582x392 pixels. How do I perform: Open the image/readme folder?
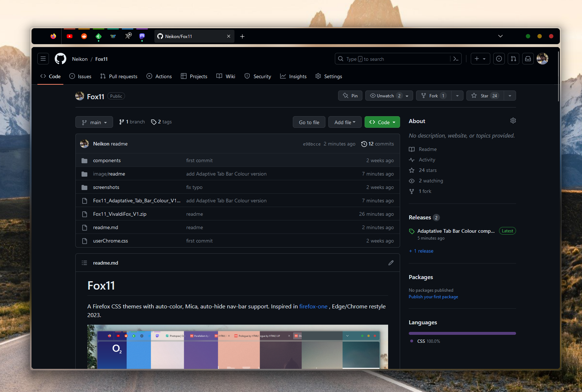point(109,174)
